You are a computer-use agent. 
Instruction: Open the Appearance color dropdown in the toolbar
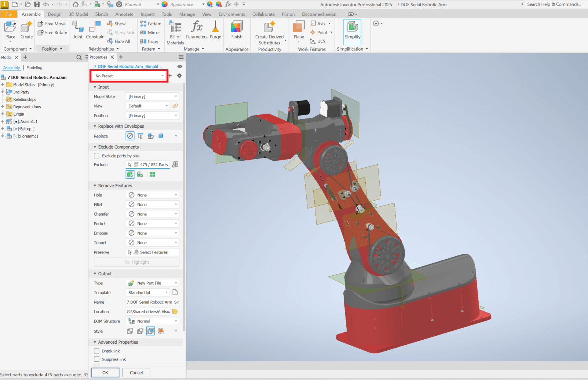(203, 4)
